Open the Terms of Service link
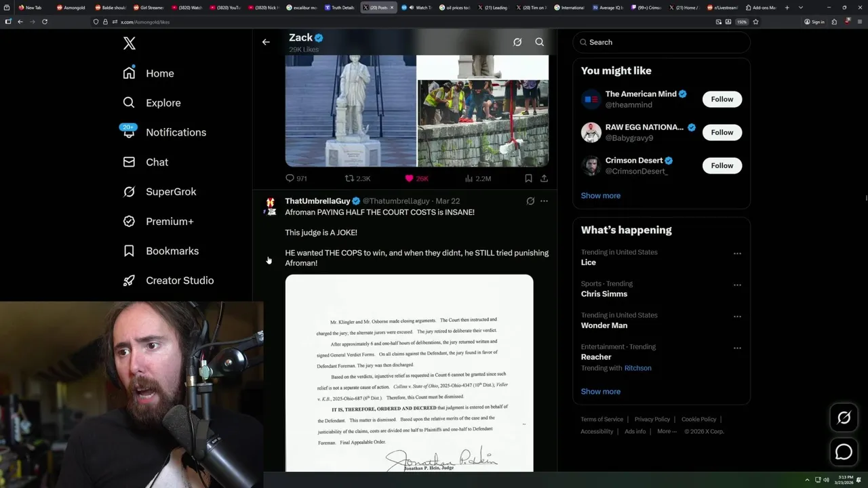This screenshot has height=488, width=868. [x=601, y=420]
